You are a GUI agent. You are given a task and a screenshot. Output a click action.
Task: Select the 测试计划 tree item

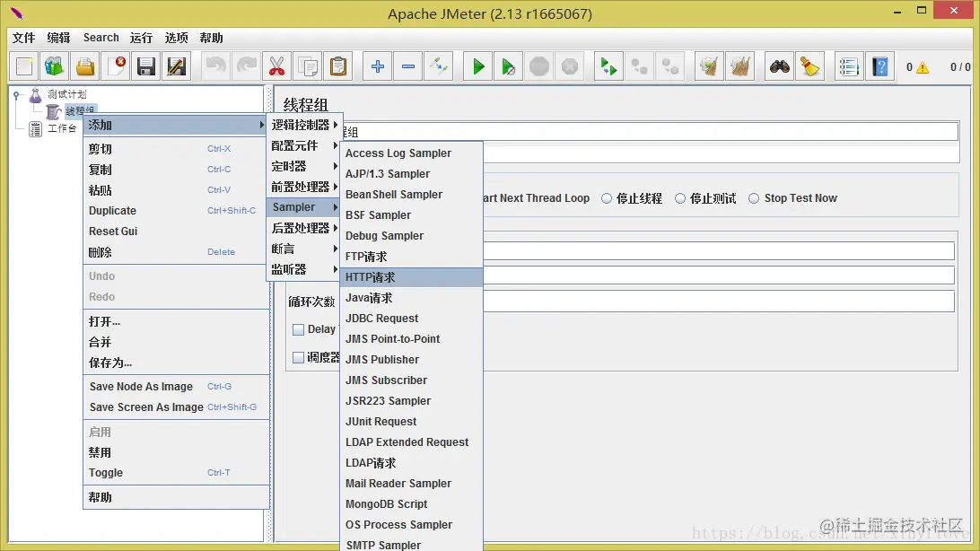click(x=67, y=94)
